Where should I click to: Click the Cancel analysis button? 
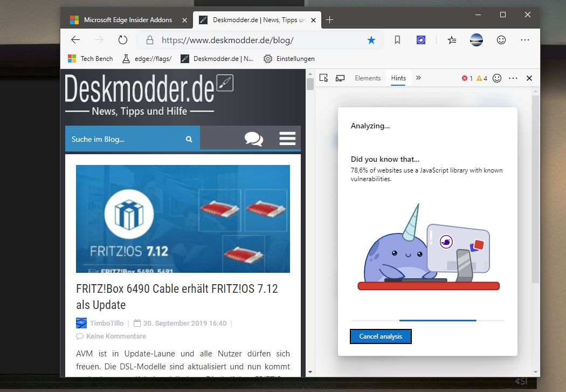381,336
